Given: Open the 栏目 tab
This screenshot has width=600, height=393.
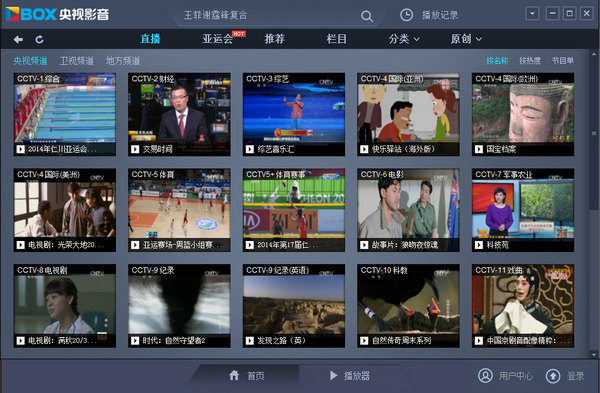Looking at the screenshot, I should point(336,39).
